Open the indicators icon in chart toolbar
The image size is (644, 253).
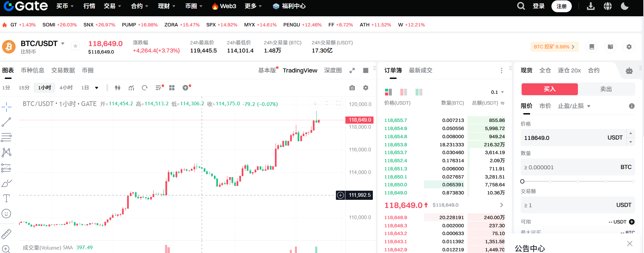pos(131,88)
